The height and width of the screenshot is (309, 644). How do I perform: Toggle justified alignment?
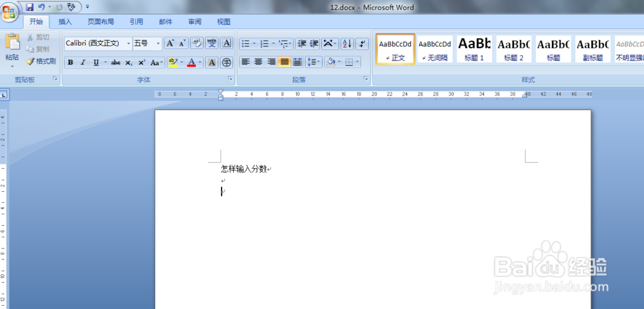coord(284,62)
